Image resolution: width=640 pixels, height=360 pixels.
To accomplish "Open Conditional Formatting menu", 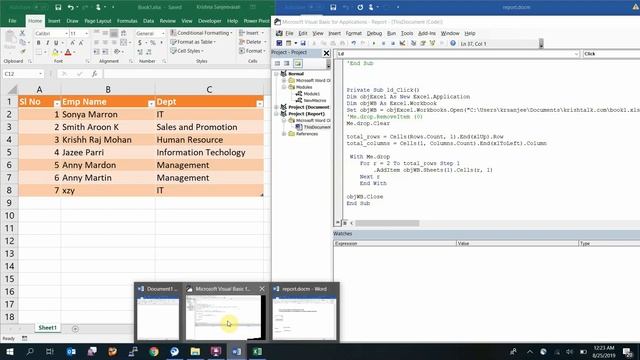I will (202, 33).
